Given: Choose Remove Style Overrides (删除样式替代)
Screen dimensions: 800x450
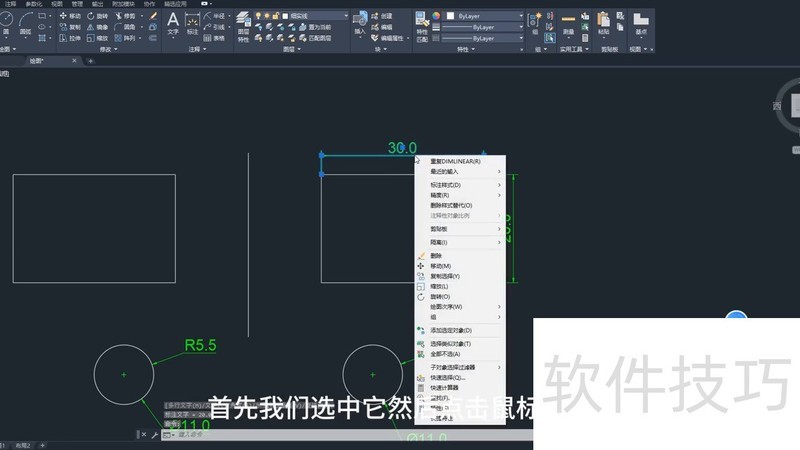Looking at the screenshot, I should (460, 205).
